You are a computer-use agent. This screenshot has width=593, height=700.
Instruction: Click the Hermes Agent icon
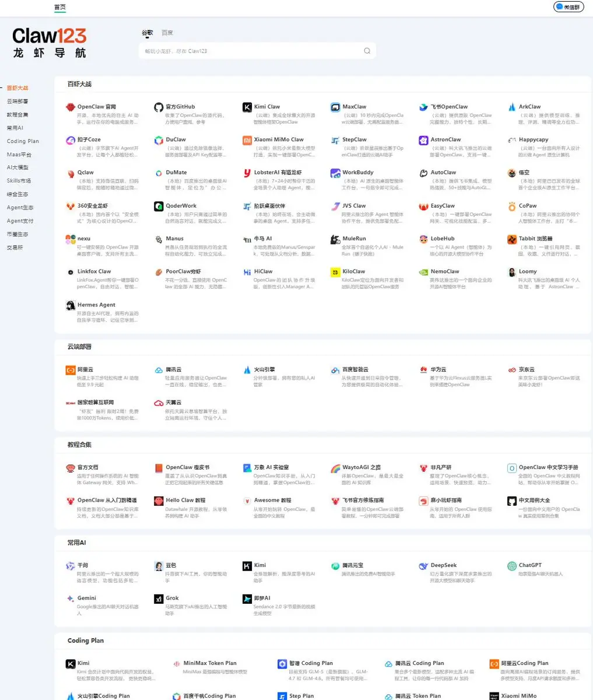pos(71,305)
